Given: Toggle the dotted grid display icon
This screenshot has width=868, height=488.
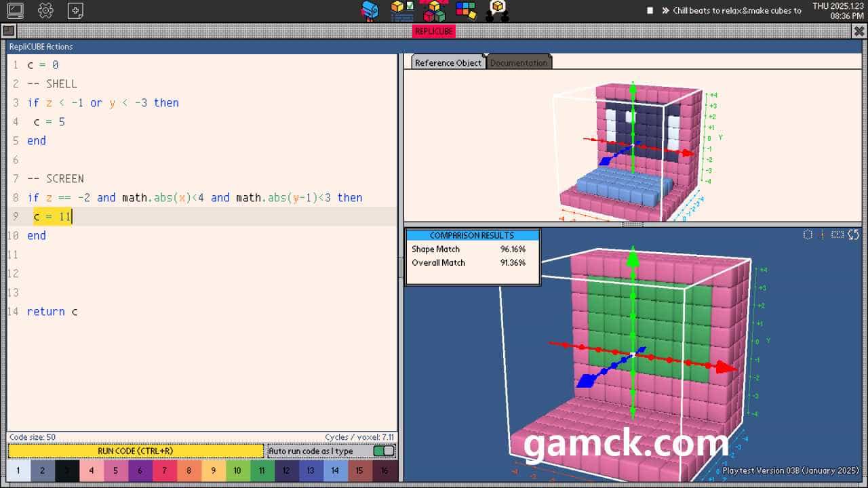Looking at the screenshot, I should point(837,235).
